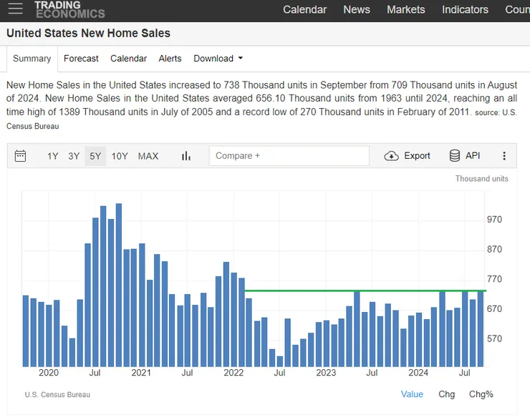Screen dimensions: 530x420
Task: Switch chart to MAX time range
Action: [148, 156]
